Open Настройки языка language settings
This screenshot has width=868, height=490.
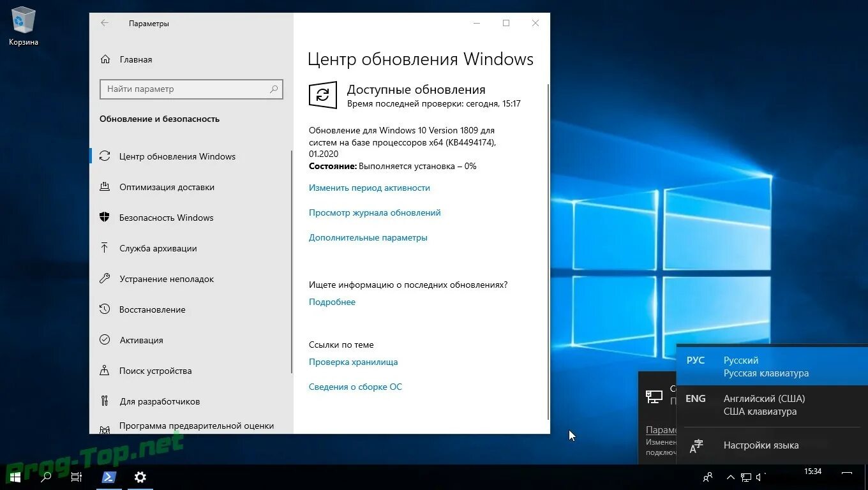click(772, 445)
